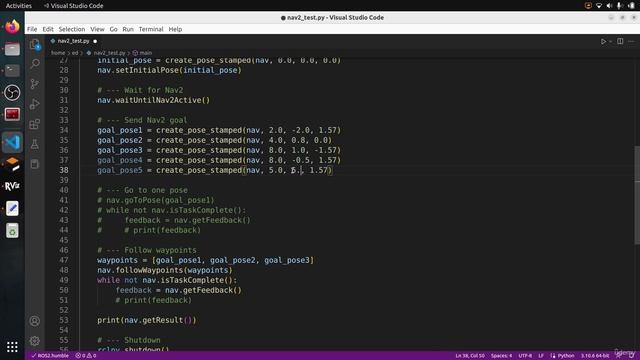Open the network indicator in system tray
The width and height of the screenshot is (640, 360).
(x=599, y=6)
